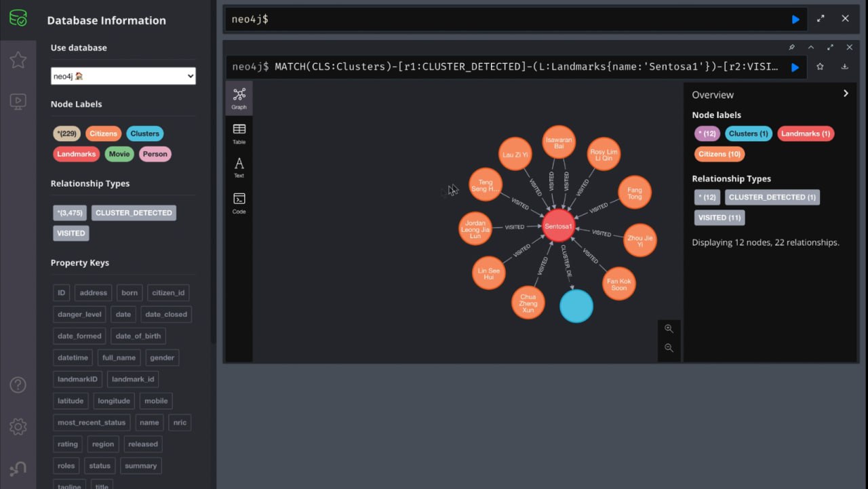Screen dimensions: 868x489
Task: Open the Favorites star sidebar icon
Action: (x=18, y=60)
